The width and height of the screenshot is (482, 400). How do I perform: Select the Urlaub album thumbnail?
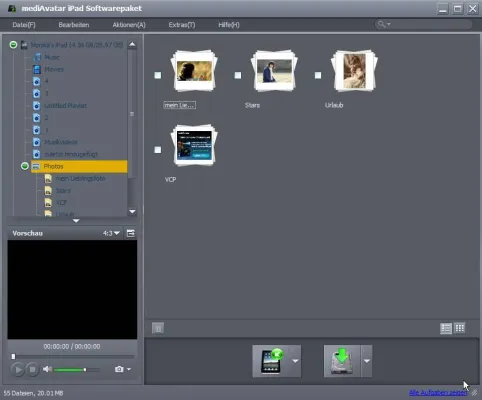[354, 71]
